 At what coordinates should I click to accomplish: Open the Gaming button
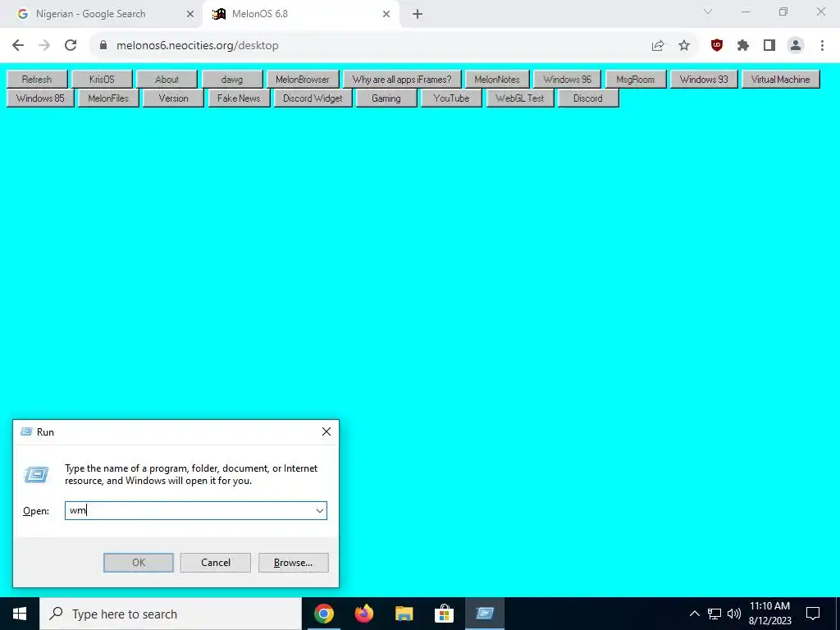386,98
